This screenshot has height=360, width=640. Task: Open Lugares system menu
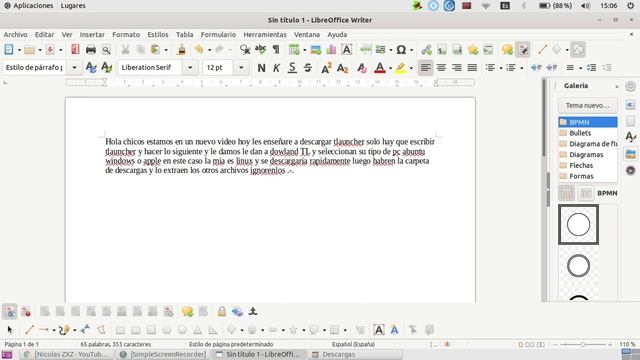73,6
